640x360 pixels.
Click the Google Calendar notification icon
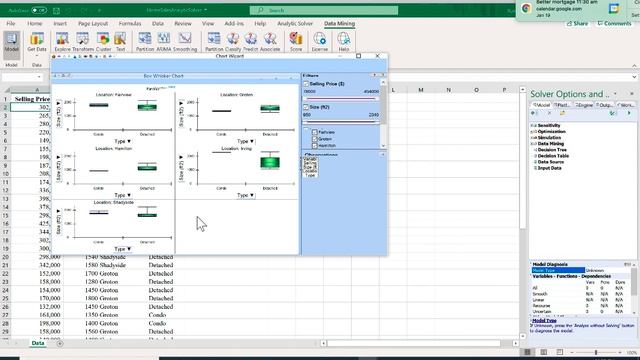click(x=614, y=9)
